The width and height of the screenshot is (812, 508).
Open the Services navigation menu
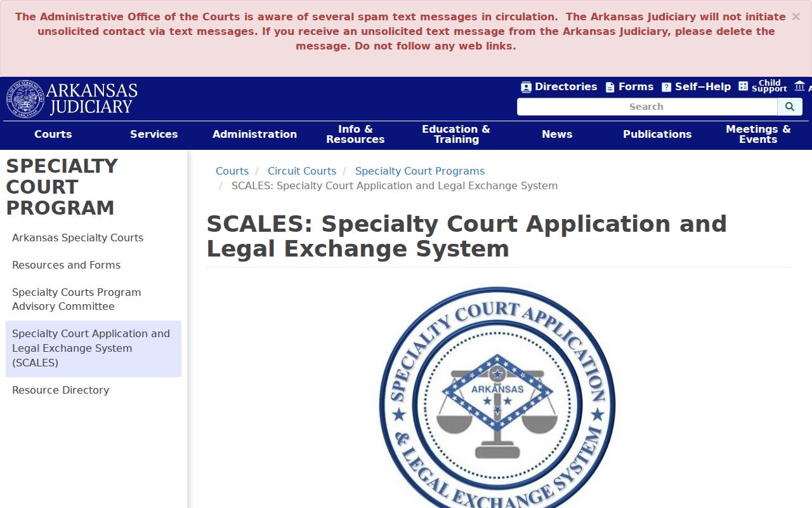coord(154,135)
